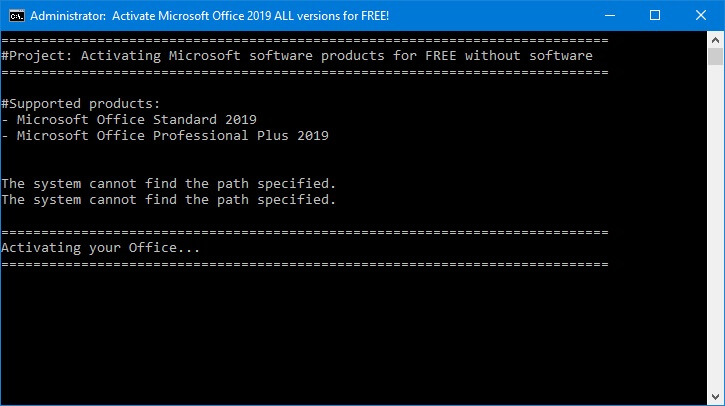Viewport: 725px width, 406px height.
Task: Click the second 'cannot find the path' error
Action: coord(168,199)
